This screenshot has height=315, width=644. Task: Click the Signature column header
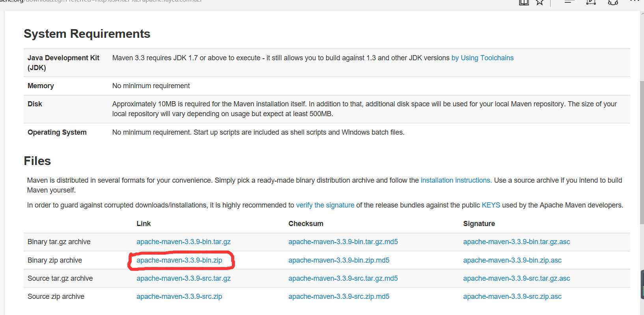(479, 224)
